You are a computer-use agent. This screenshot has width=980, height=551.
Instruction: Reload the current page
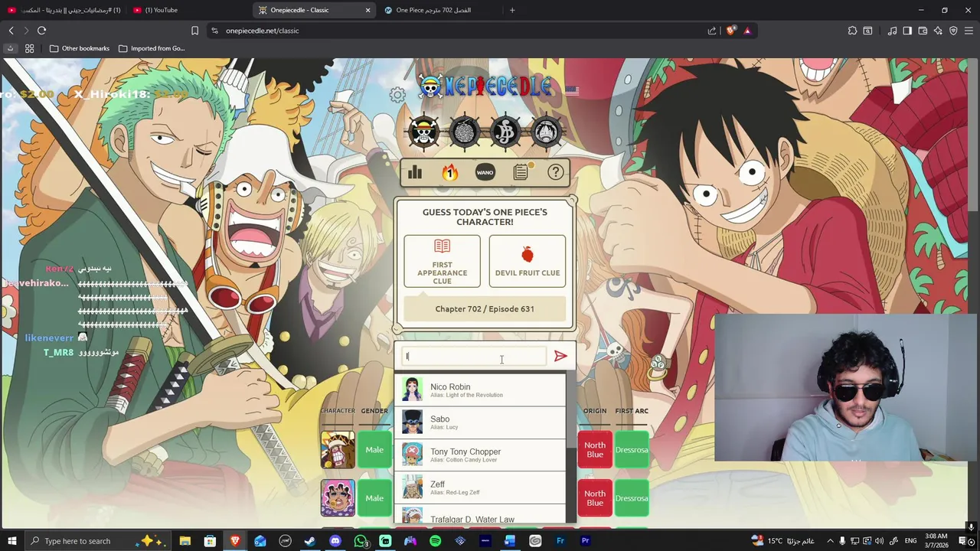[x=41, y=31]
